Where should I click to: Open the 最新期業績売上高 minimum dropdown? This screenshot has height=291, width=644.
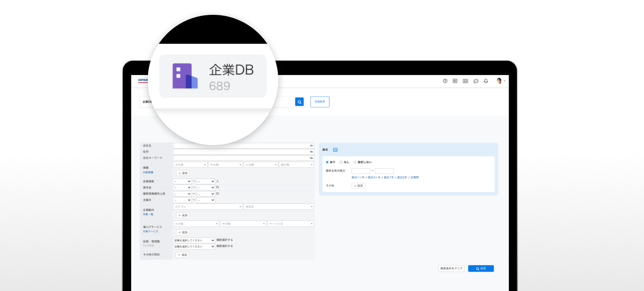click(182, 194)
